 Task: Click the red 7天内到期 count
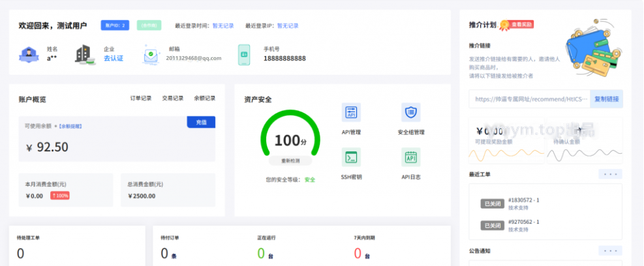click(x=358, y=254)
